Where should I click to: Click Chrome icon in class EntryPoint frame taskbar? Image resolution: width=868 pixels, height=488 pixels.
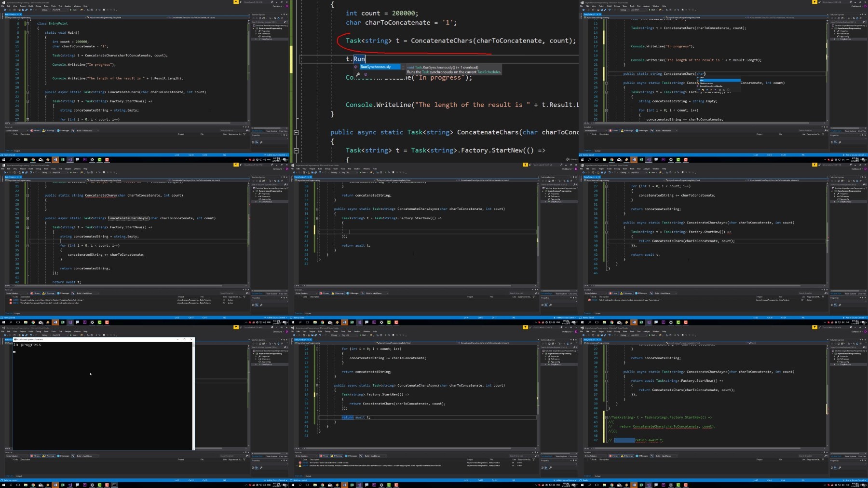click(x=33, y=160)
